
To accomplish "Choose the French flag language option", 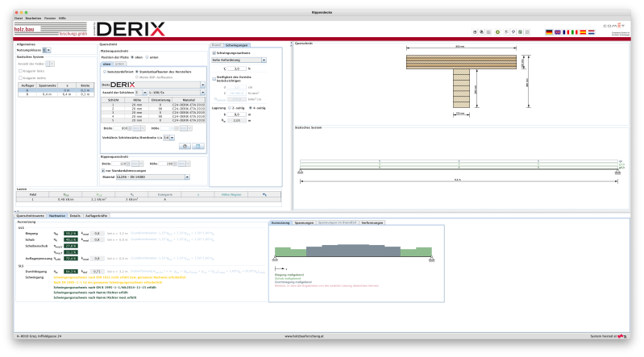I will (x=566, y=31).
